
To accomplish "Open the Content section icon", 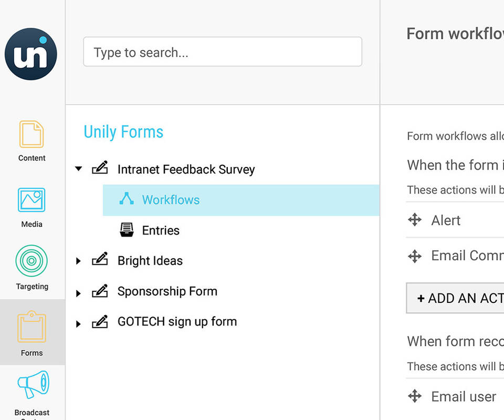I will click(x=31, y=134).
